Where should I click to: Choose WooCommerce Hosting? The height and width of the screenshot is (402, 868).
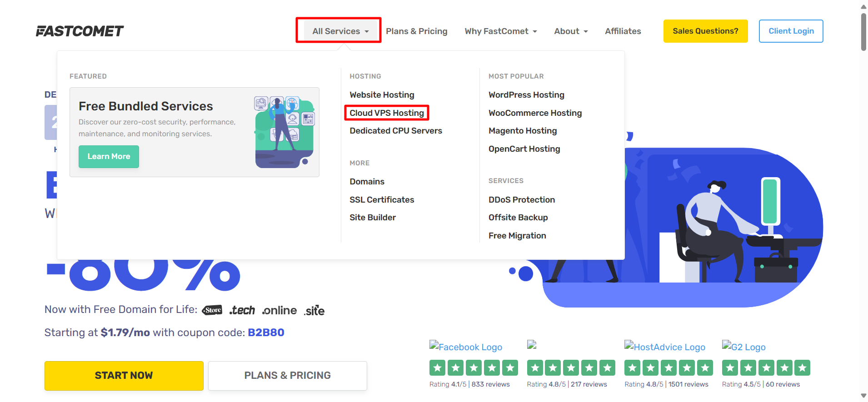(535, 113)
